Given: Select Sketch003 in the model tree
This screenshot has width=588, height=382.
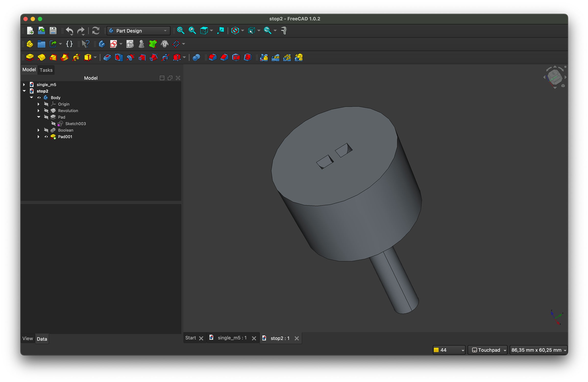Looking at the screenshot, I should pyautogui.click(x=75, y=124).
